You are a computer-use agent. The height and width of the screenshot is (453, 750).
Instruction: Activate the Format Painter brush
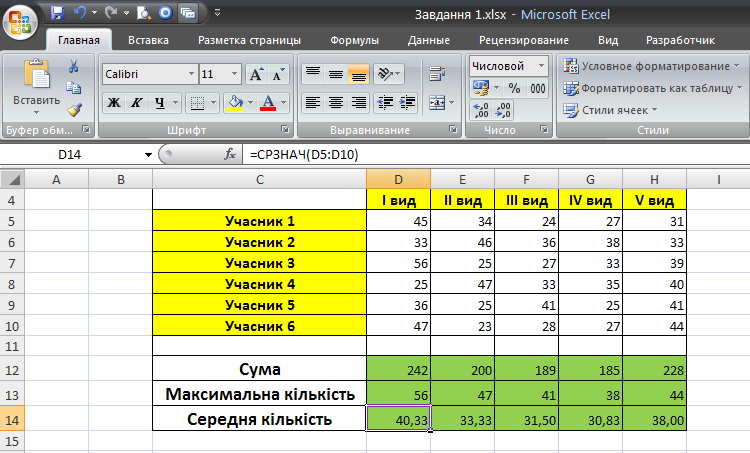(74, 110)
